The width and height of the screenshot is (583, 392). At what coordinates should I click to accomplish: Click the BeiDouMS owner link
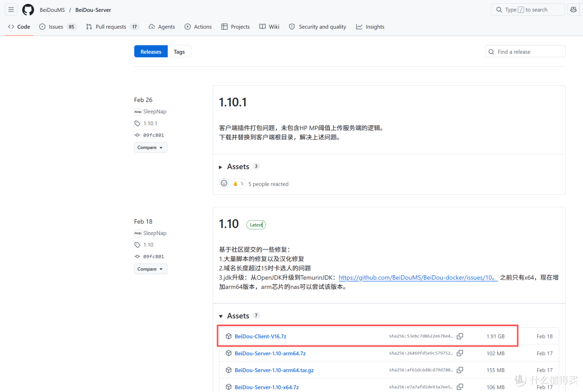pos(52,10)
